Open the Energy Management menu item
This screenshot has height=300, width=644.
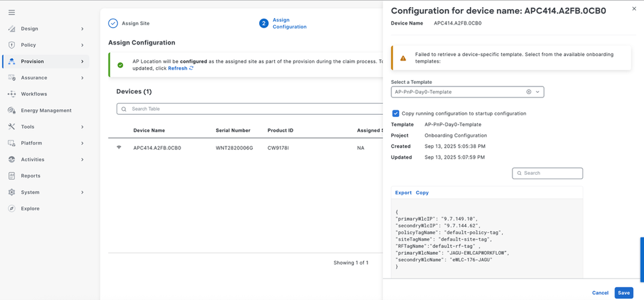coord(46,110)
